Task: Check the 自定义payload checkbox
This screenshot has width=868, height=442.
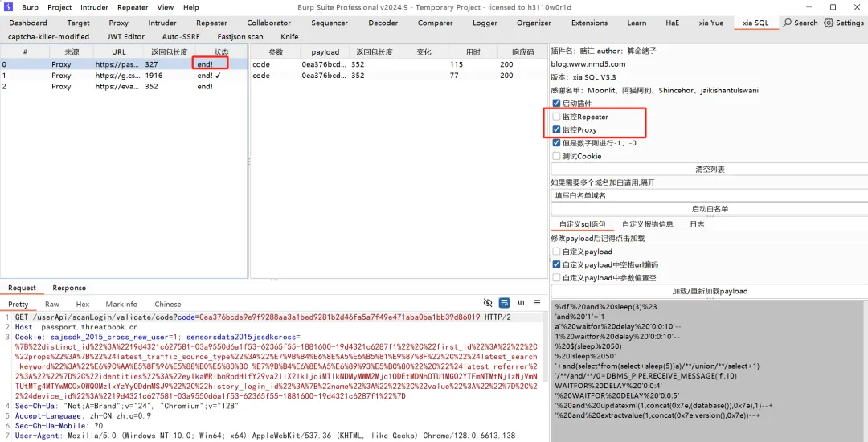Action: click(x=556, y=252)
